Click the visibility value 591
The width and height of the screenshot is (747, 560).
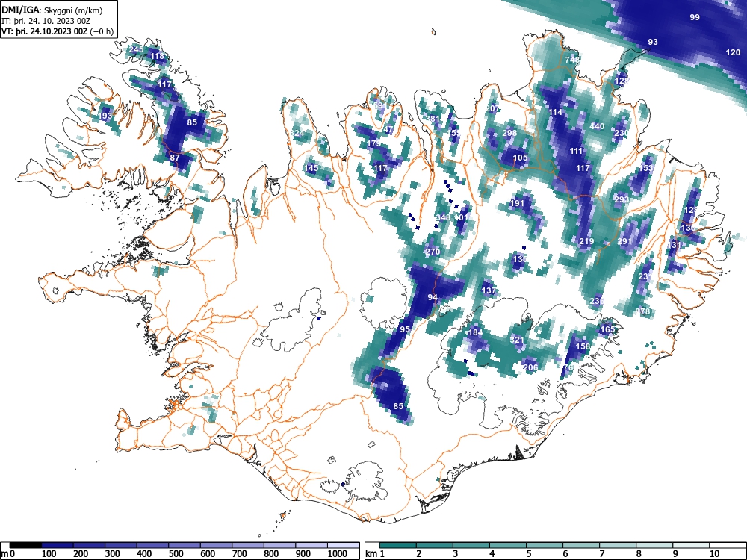point(379,105)
